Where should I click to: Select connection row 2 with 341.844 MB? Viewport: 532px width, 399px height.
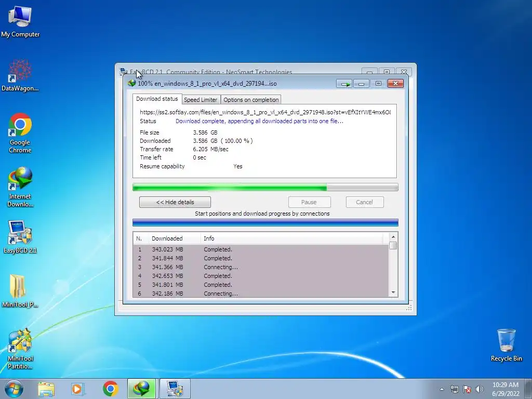click(261, 258)
